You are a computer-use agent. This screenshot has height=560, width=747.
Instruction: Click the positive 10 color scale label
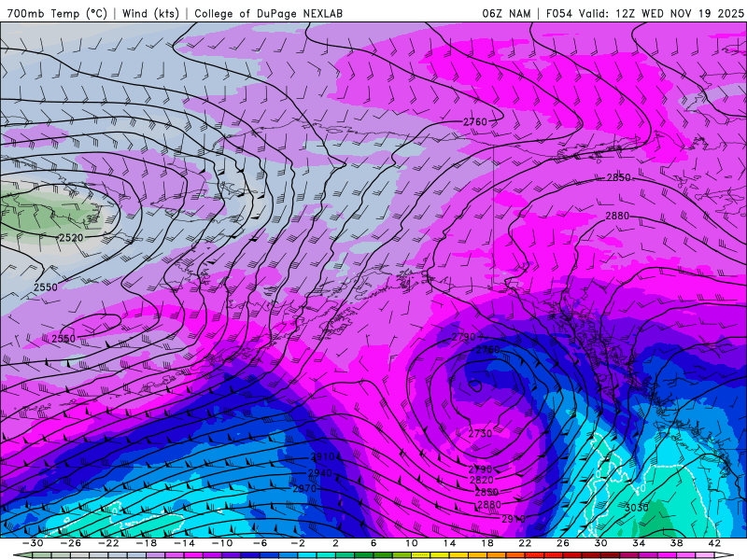pos(411,543)
